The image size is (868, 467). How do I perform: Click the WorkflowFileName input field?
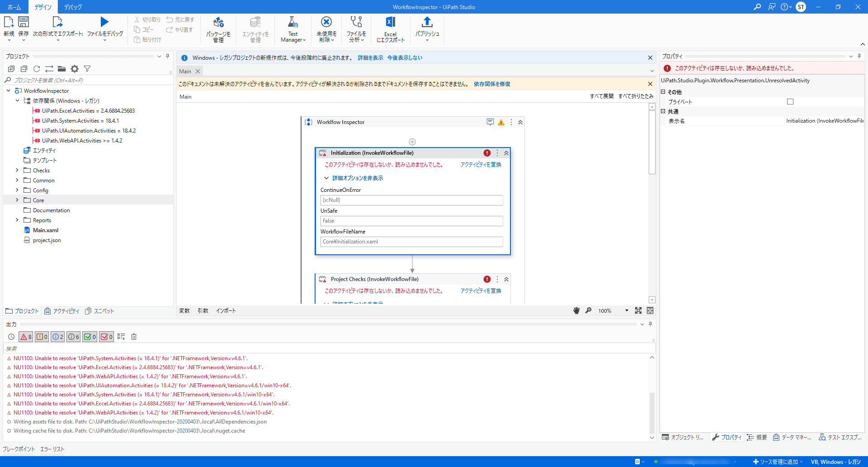pyautogui.click(x=411, y=242)
